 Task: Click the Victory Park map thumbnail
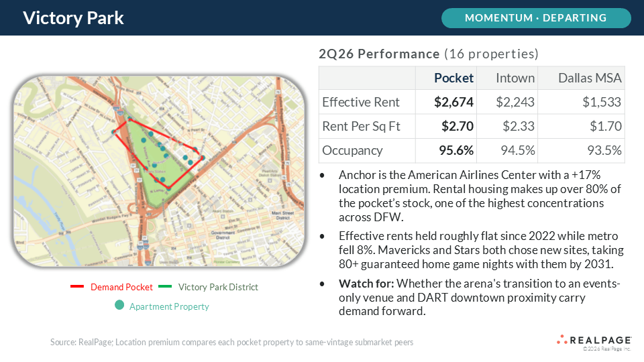160,171
